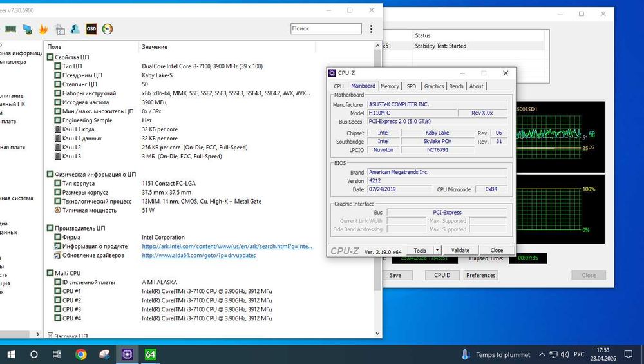Click the right arrow of the left panel horizontal scrollbar
This screenshot has width=644, height=364.
[x=37, y=334]
